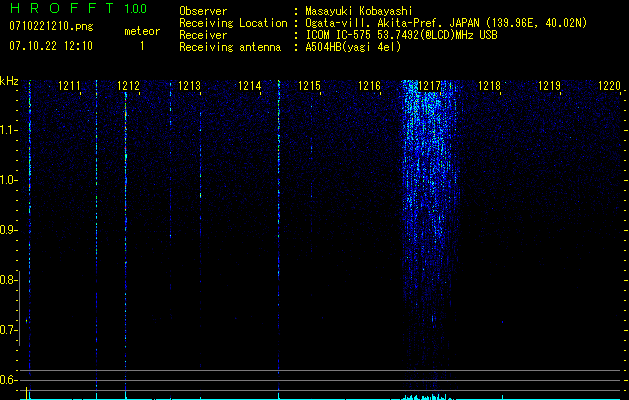Click the 0.6 frequency axis label
Image resolution: width=629 pixels, height=400 pixels.
(x=7, y=380)
